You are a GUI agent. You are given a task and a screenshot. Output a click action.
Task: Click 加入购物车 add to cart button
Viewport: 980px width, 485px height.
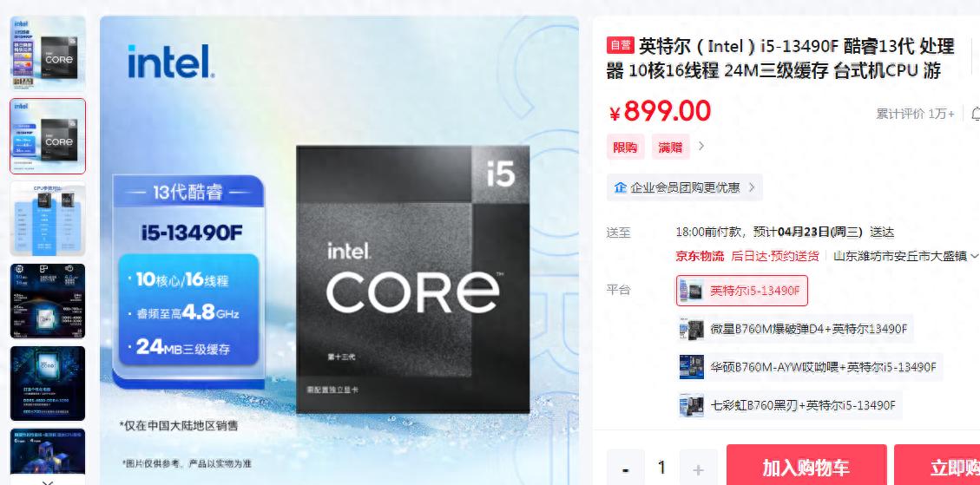806,466
